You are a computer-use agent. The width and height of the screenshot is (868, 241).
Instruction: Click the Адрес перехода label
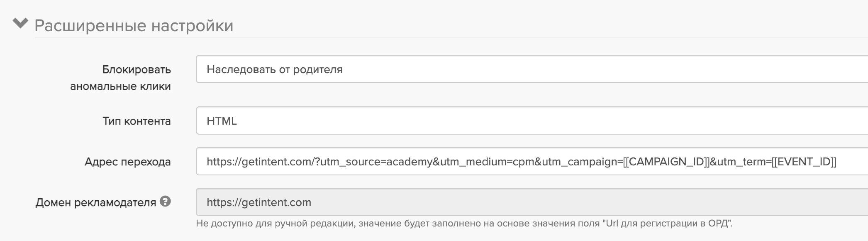(x=127, y=162)
